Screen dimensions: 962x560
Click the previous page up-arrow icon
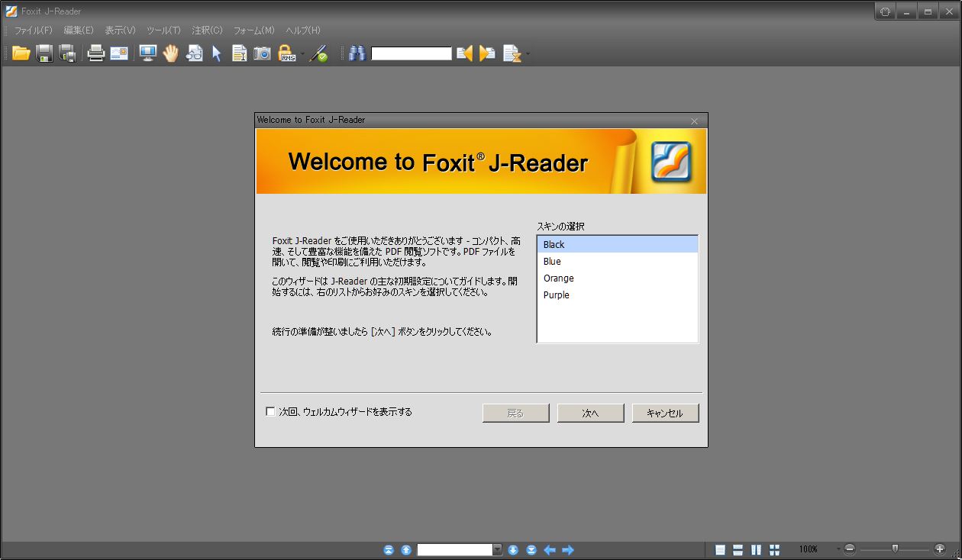tap(406, 550)
